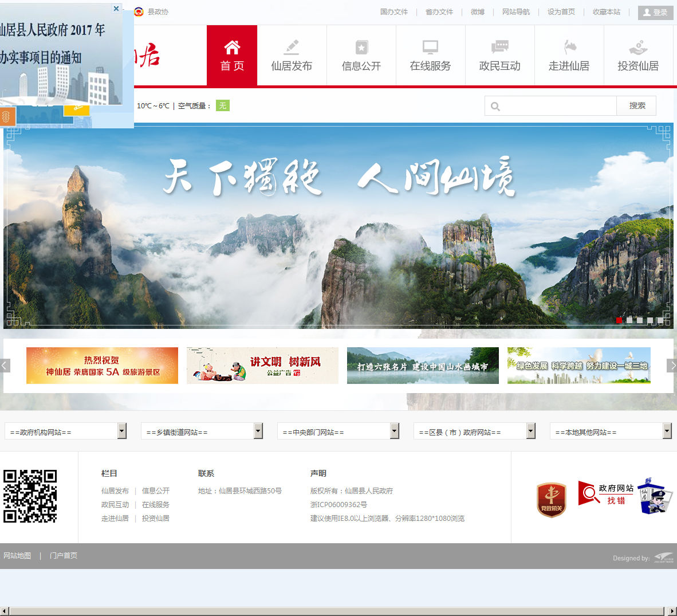Open footer 走进仙居 link
The width and height of the screenshot is (677, 616).
[115, 519]
